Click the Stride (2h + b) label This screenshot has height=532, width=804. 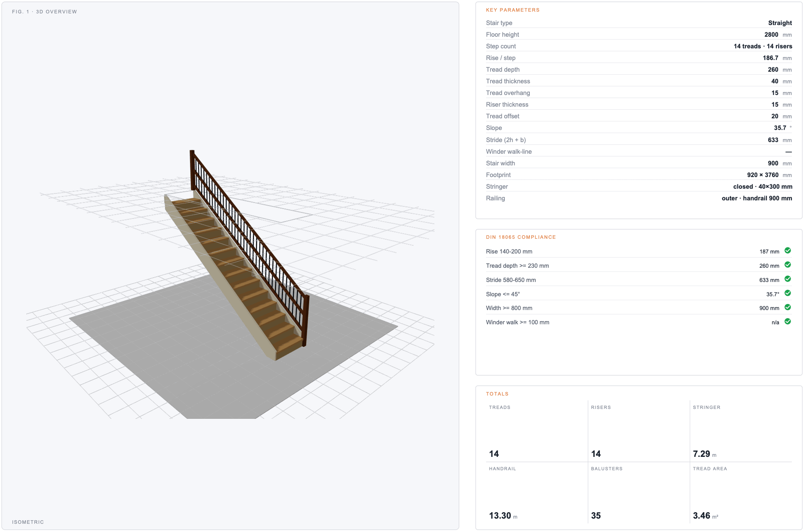[506, 140]
